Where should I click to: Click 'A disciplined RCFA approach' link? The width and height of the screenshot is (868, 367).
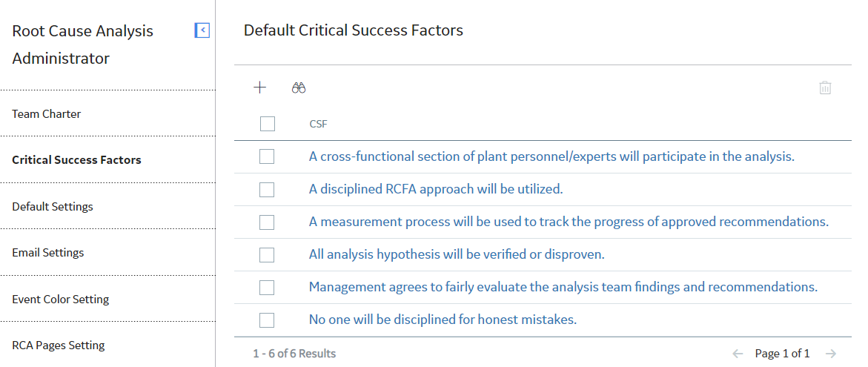[436, 189]
